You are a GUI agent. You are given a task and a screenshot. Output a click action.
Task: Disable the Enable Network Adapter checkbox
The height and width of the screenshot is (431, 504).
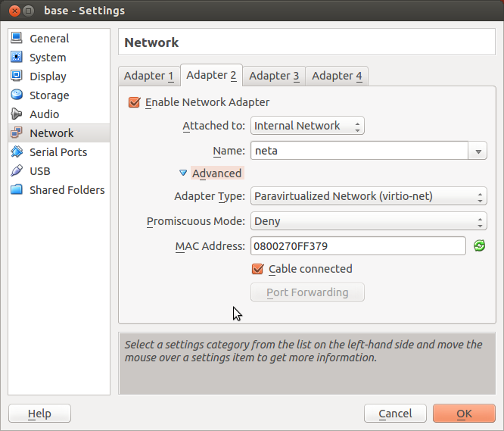[x=135, y=102]
